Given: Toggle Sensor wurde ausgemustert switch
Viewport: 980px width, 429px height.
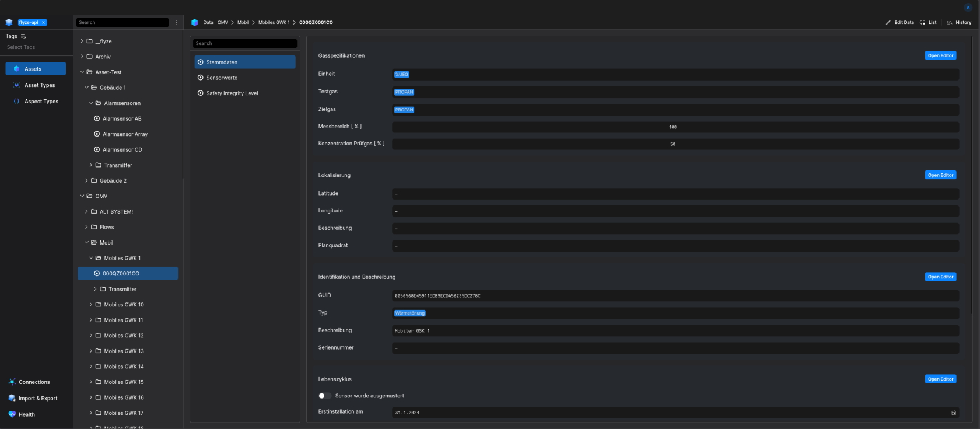Looking at the screenshot, I should coord(325,396).
